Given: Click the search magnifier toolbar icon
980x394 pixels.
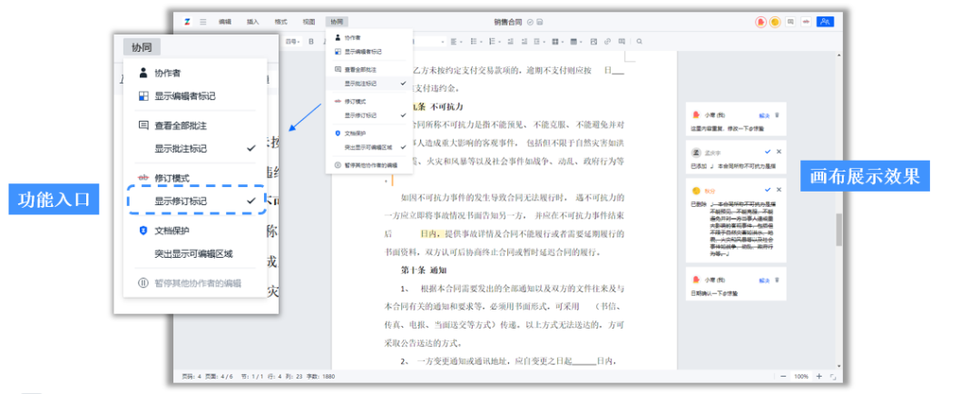Looking at the screenshot, I should [x=640, y=42].
